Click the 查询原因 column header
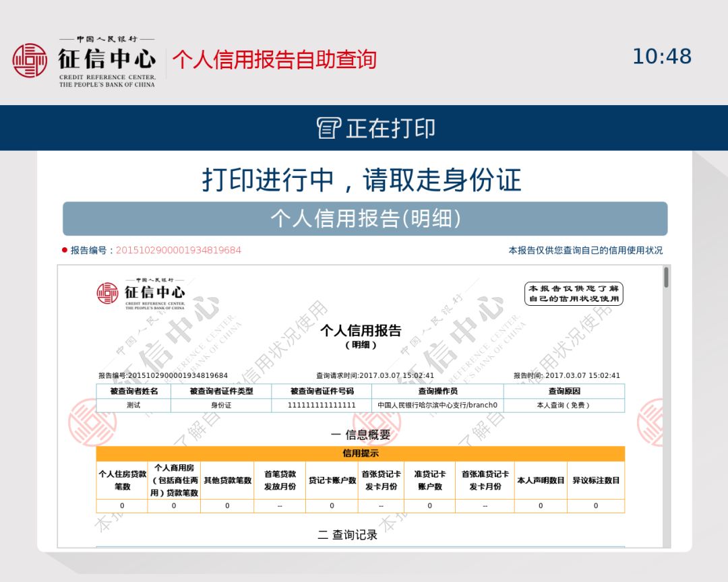This screenshot has width=728, height=582. pos(564,391)
